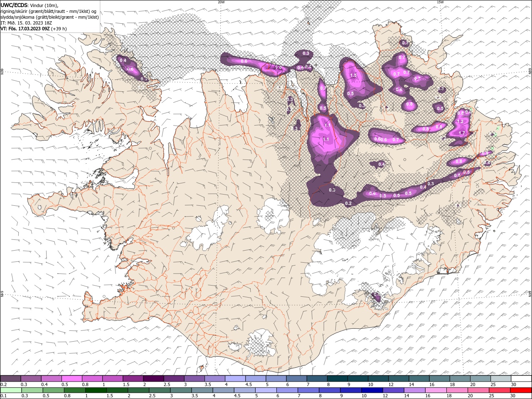Viewport: 532px width, 399px height.
Task: Pick the dark teal swatch between 8 and 9
Action: (x=337, y=378)
